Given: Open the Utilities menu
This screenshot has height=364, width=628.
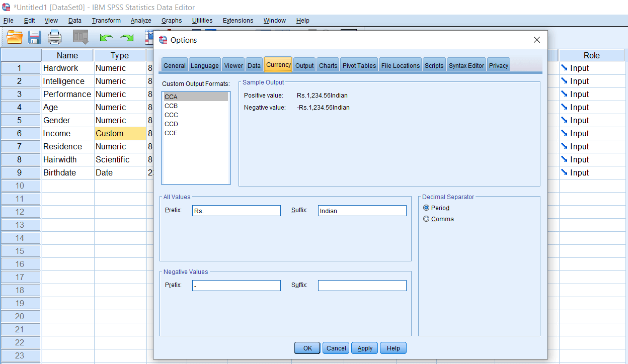Looking at the screenshot, I should pyautogui.click(x=202, y=21).
